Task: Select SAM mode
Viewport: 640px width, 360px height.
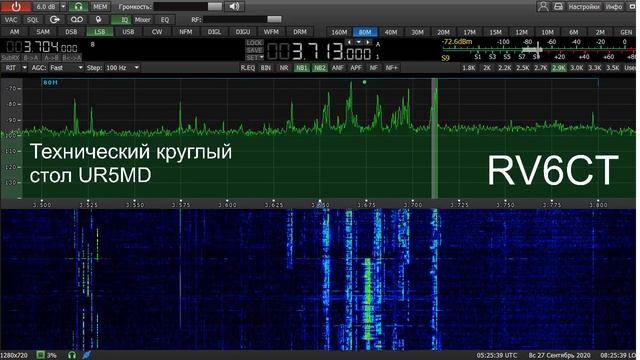Action: (43, 32)
